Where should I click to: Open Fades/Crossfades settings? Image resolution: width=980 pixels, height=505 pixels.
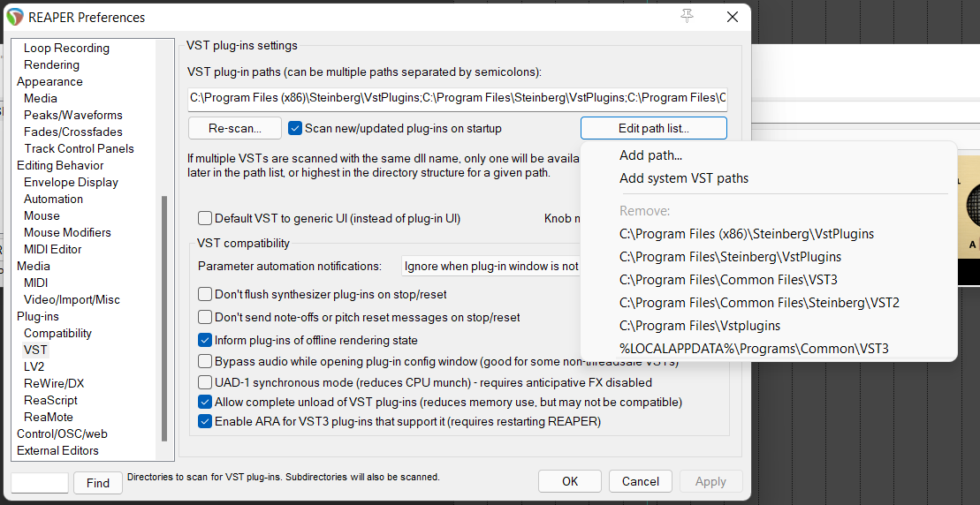pyautogui.click(x=73, y=132)
